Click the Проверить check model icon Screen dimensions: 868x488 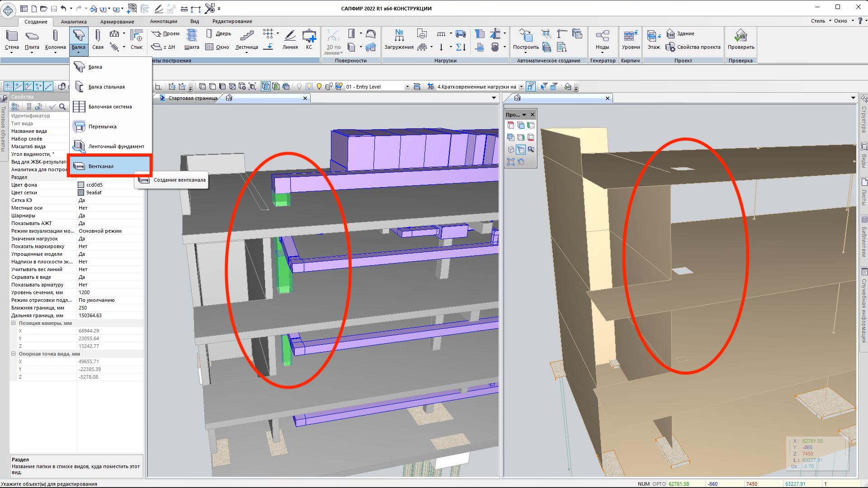pyautogui.click(x=741, y=36)
